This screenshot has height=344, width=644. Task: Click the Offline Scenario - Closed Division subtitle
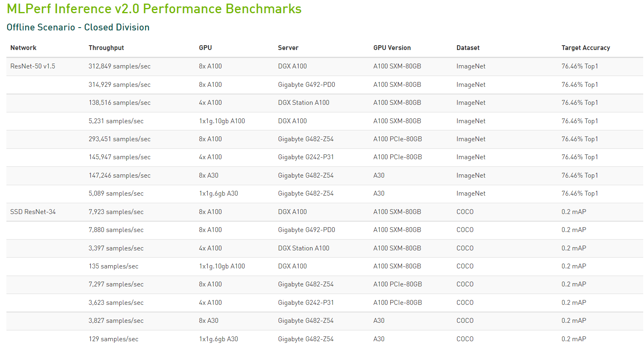[x=78, y=27]
